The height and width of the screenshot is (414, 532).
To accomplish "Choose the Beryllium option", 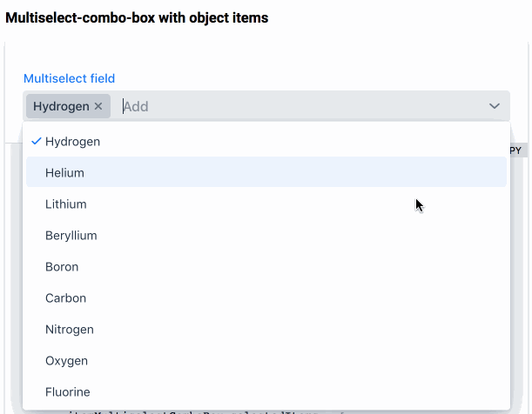I will coord(266,236).
